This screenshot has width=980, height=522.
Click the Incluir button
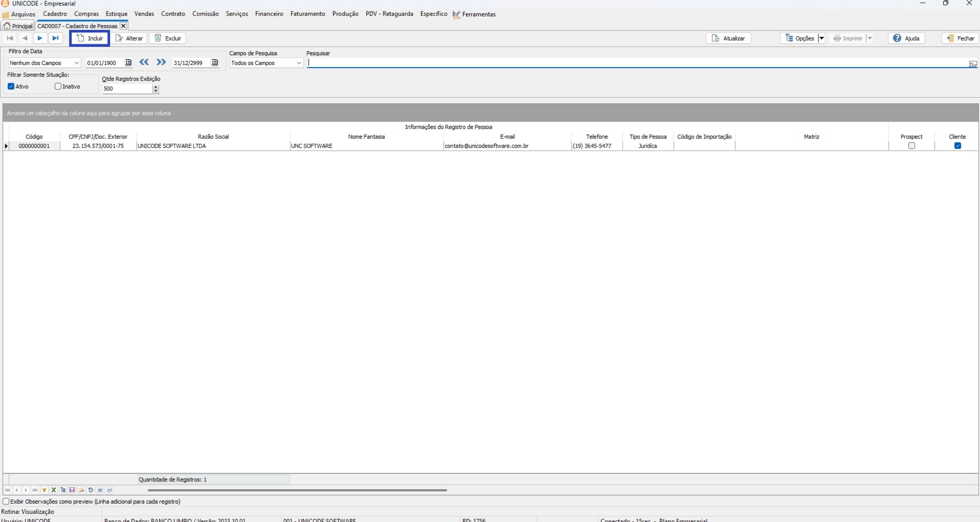90,38
